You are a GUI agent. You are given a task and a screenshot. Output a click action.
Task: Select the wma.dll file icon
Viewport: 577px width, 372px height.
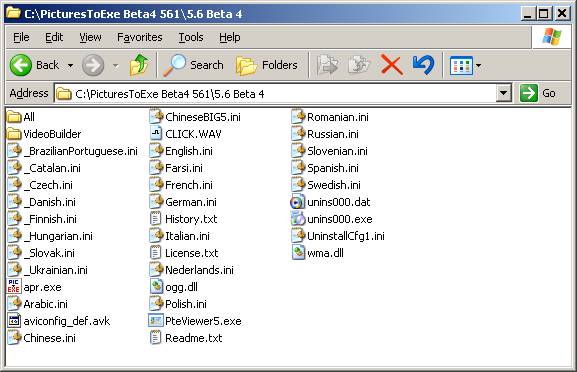(x=298, y=253)
